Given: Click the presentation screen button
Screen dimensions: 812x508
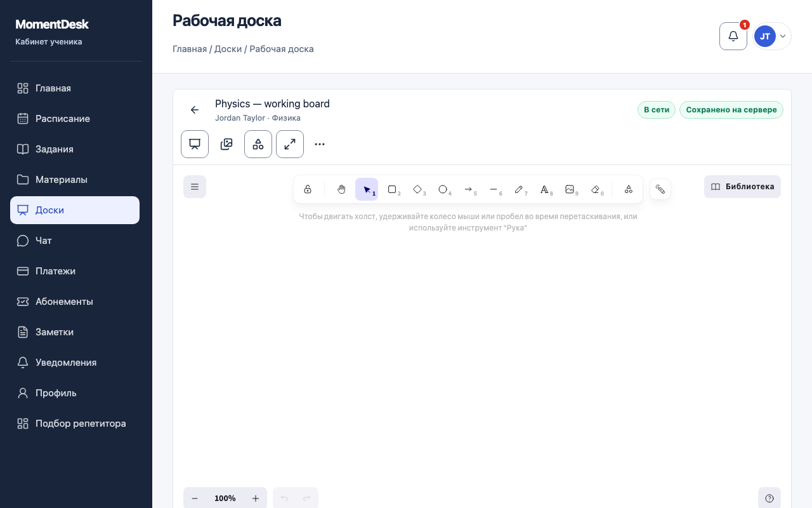Looking at the screenshot, I should point(195,144).
